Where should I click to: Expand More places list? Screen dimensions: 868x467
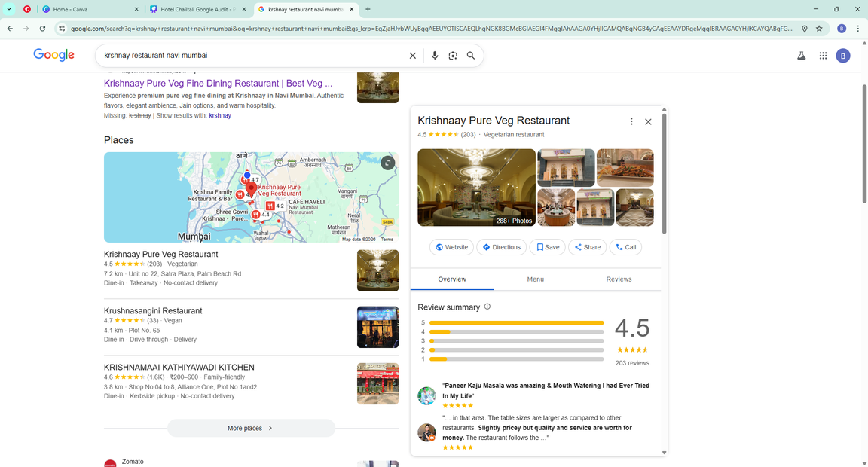point(251,429)
